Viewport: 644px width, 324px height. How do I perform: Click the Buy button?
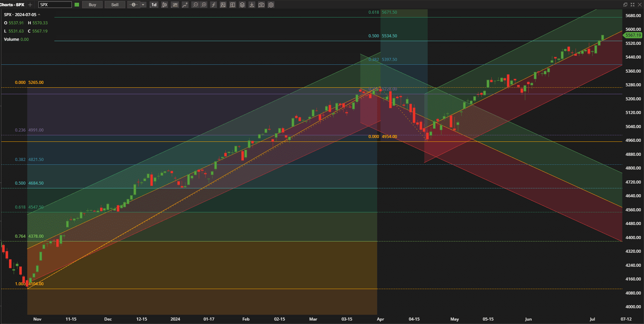click(92, 5)
